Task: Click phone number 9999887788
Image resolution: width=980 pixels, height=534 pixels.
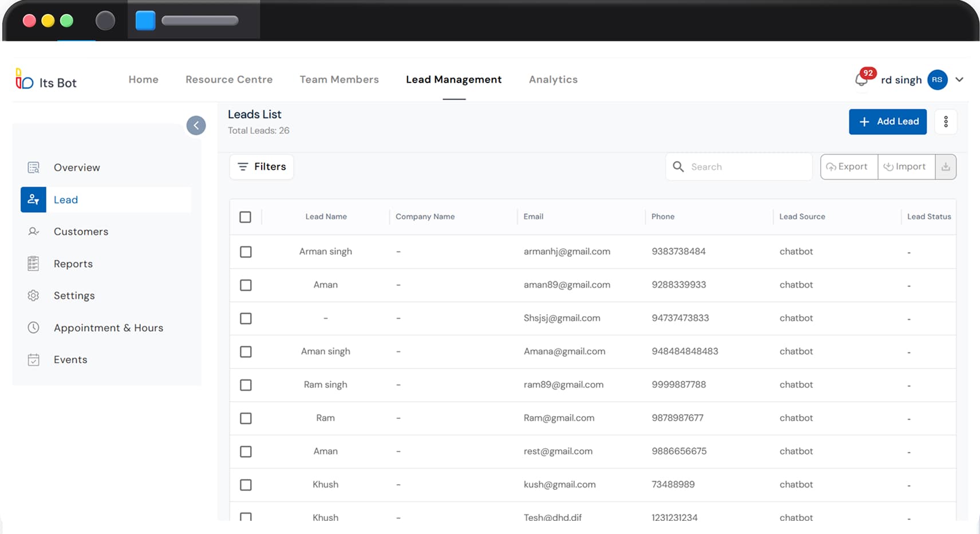Action: pos(678,384)
